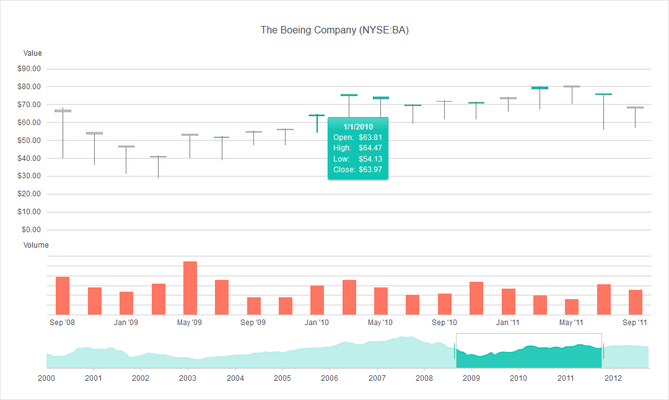
Task: Click the Value axis title
Action: 32,53
